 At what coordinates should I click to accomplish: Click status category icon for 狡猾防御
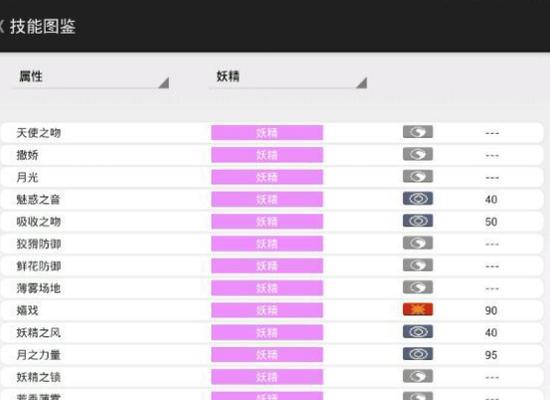[x=418, y=243]
